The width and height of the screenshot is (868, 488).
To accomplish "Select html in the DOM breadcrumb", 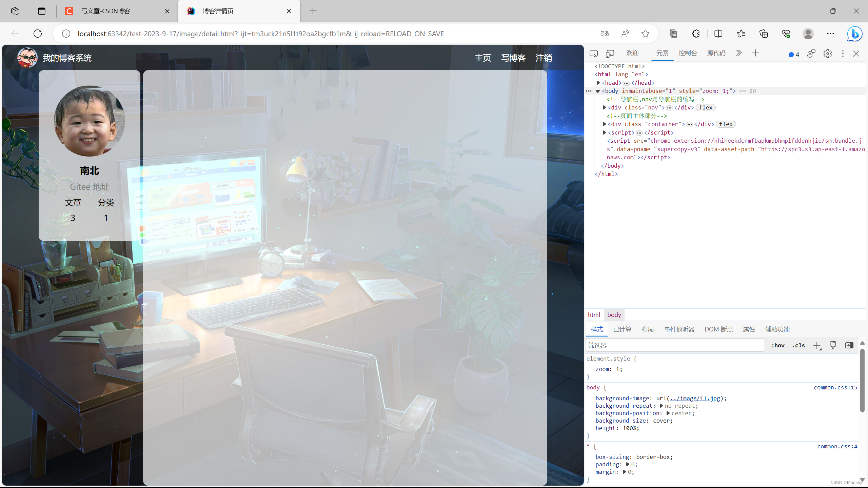I will [x=594, y=314].
